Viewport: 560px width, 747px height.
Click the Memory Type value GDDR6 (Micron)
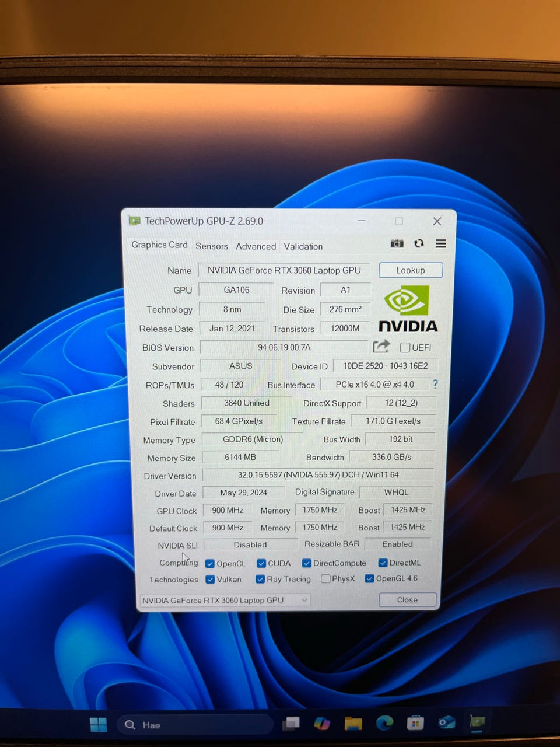(x=253, y=439)
